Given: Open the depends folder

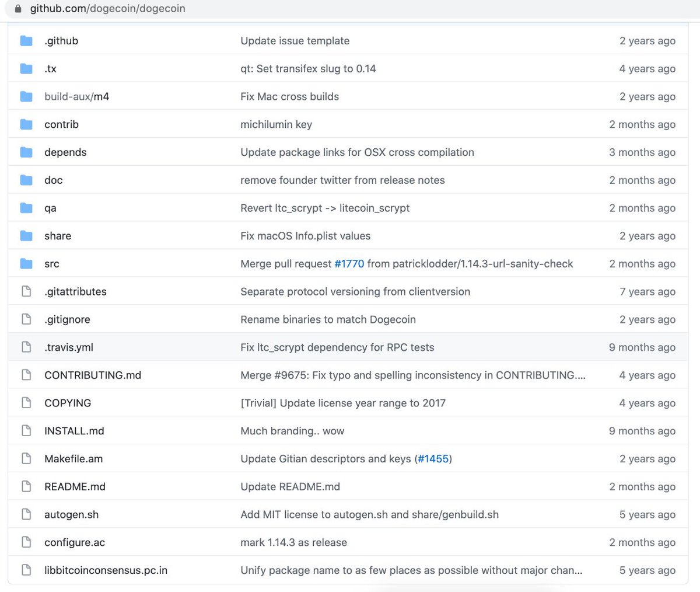Looking at the screenshot, I should (x=65, y=152).
